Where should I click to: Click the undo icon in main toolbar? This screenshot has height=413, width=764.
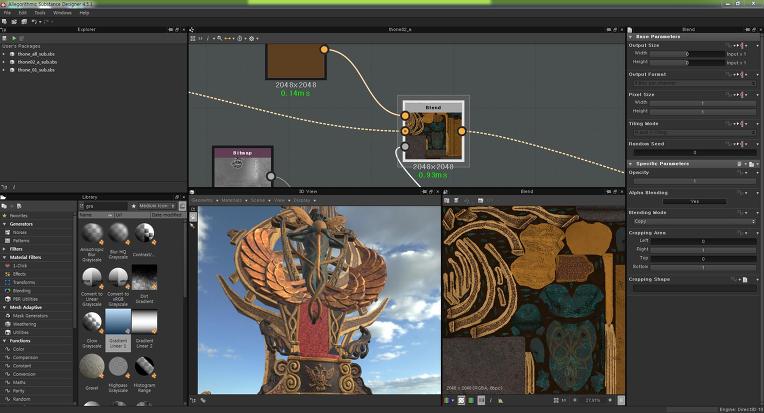34,21
